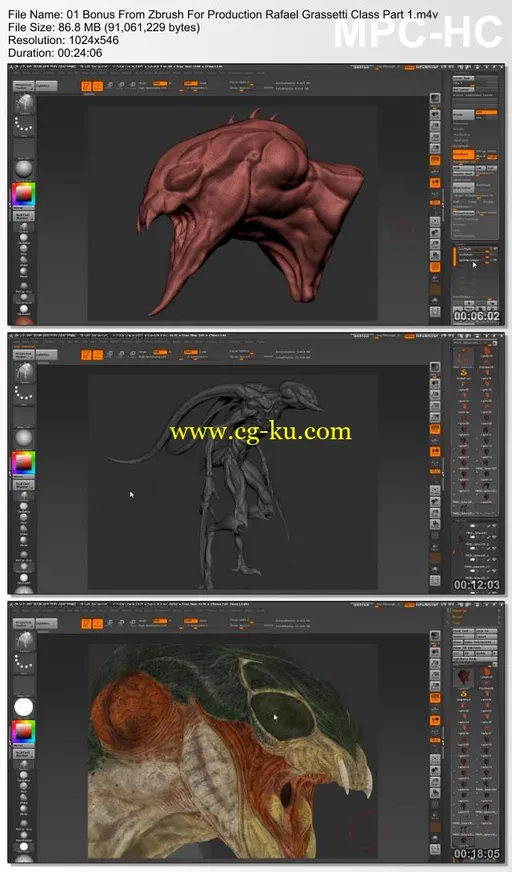Toggle Floor grid icon in 00:06:02 frame
The image size is (512, 872).
[x=435, y=172]
